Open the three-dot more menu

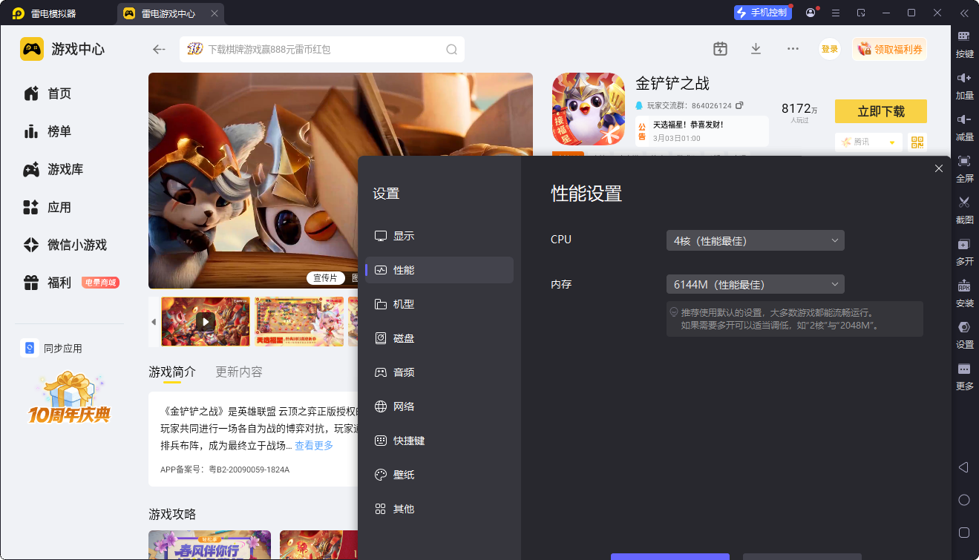(x=793, y=49)
